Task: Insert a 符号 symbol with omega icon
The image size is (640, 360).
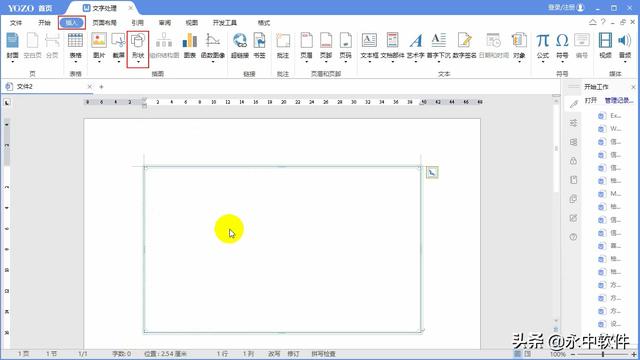Action: click(x=562, y=41)
